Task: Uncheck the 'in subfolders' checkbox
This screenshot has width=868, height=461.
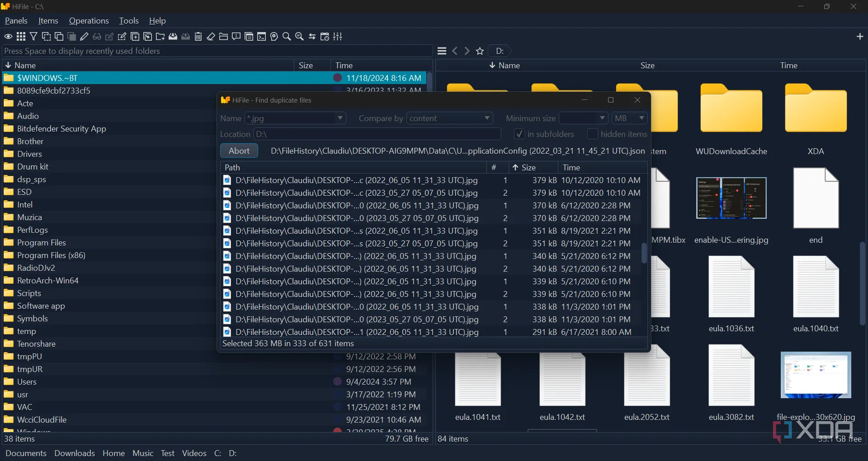Action: point(519,134)
